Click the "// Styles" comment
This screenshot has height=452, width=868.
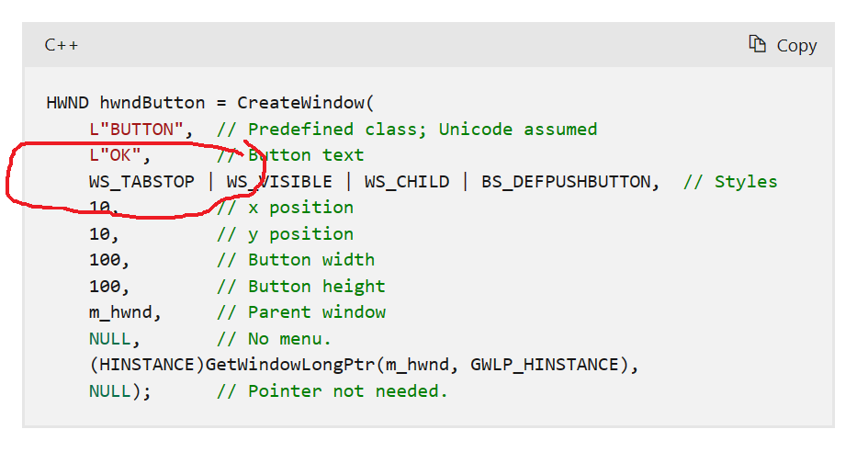tap(730, 181)
